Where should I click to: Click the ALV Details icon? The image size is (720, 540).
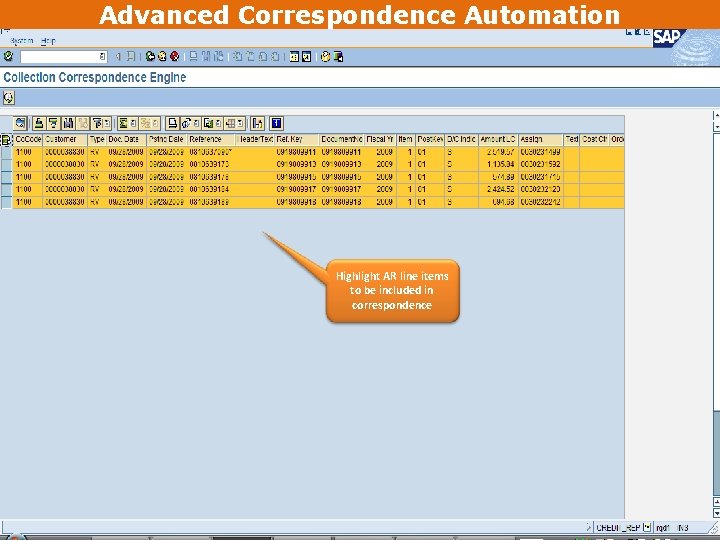click(x=21, y=123)
